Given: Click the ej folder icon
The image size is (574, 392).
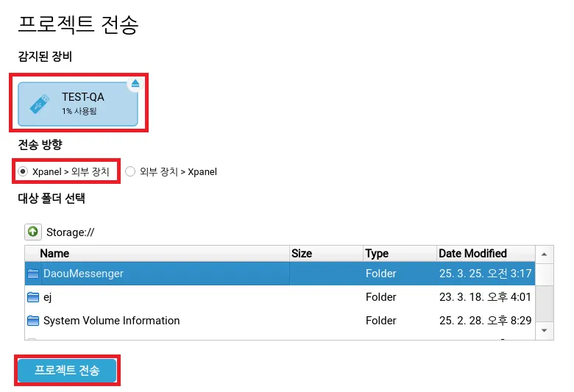Looking at the screenshot, I should point(32,297).
